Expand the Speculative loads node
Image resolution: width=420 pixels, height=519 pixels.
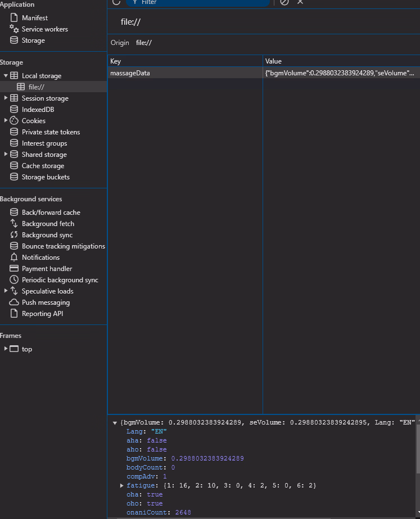6,291
